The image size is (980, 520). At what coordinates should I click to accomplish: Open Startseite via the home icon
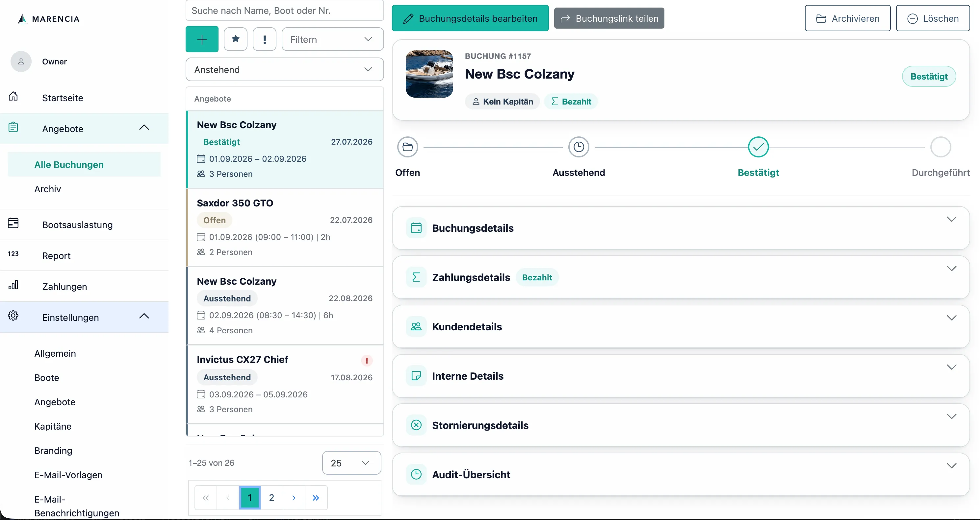point(13,96)
